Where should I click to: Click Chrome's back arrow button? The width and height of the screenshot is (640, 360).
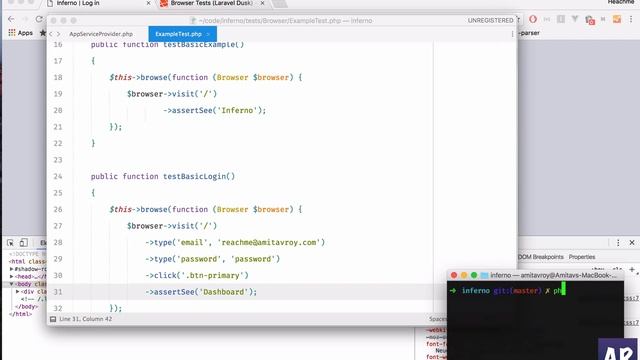coord(11,19)
